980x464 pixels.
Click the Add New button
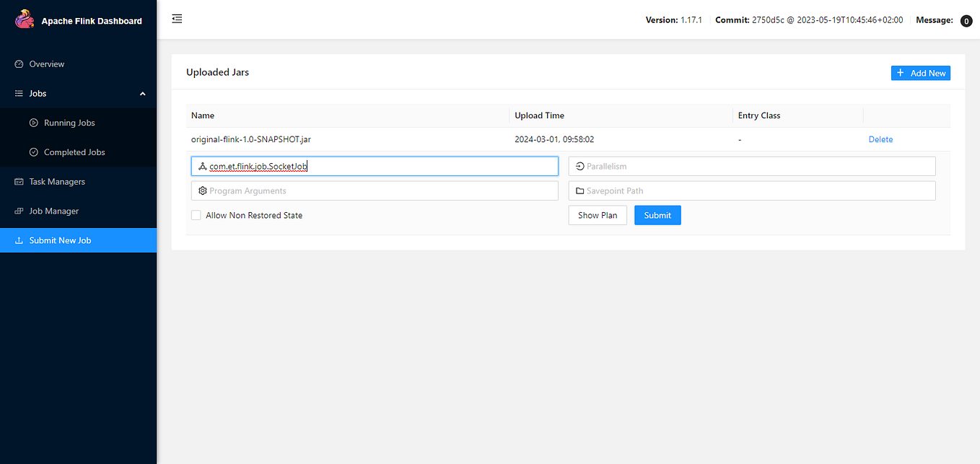[921, 73]
